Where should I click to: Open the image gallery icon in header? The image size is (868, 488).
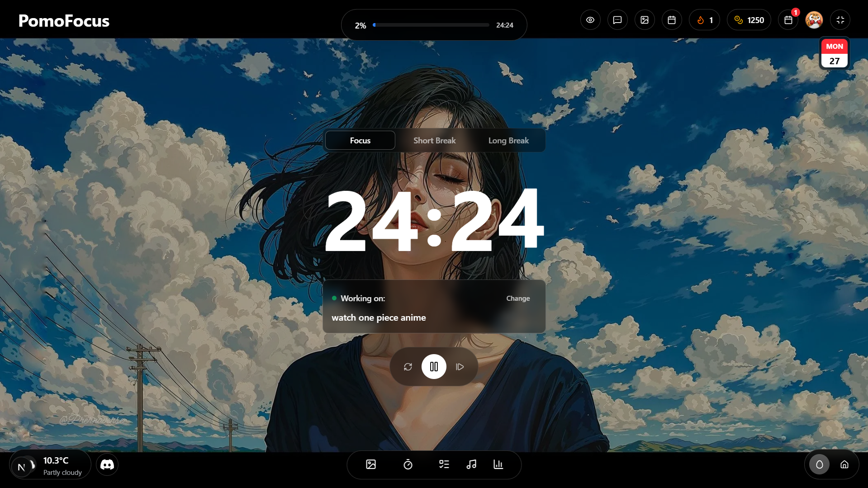pos(645,20)
